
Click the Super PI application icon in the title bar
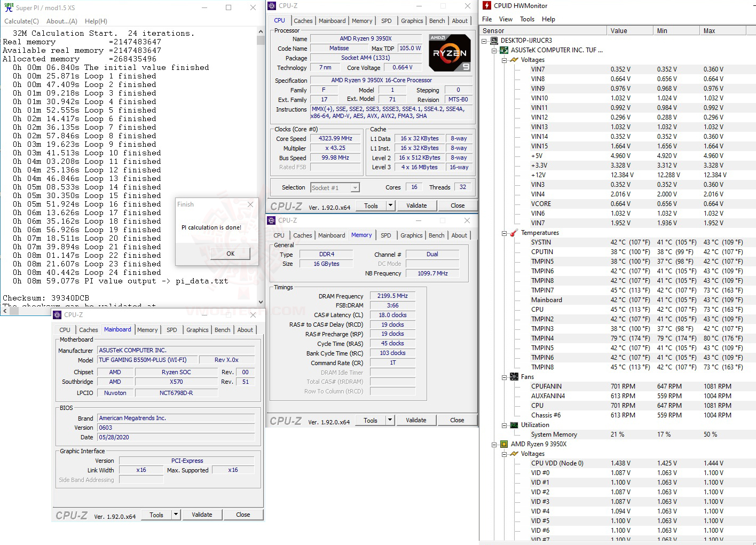coord(7,7)
